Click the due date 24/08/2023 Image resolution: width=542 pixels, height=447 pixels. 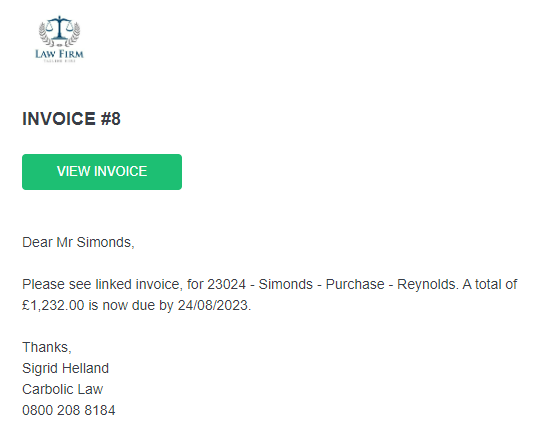[214, 305]
